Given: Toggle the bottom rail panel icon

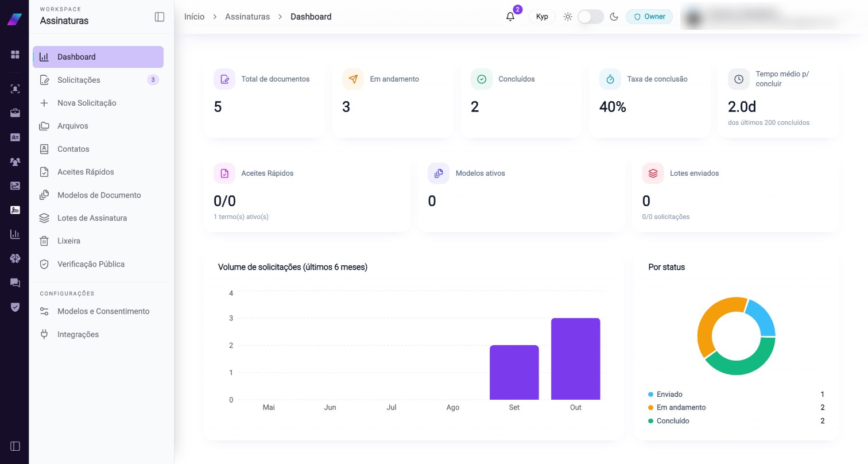Looking at the screenshot, I should (x=15, y=446).
